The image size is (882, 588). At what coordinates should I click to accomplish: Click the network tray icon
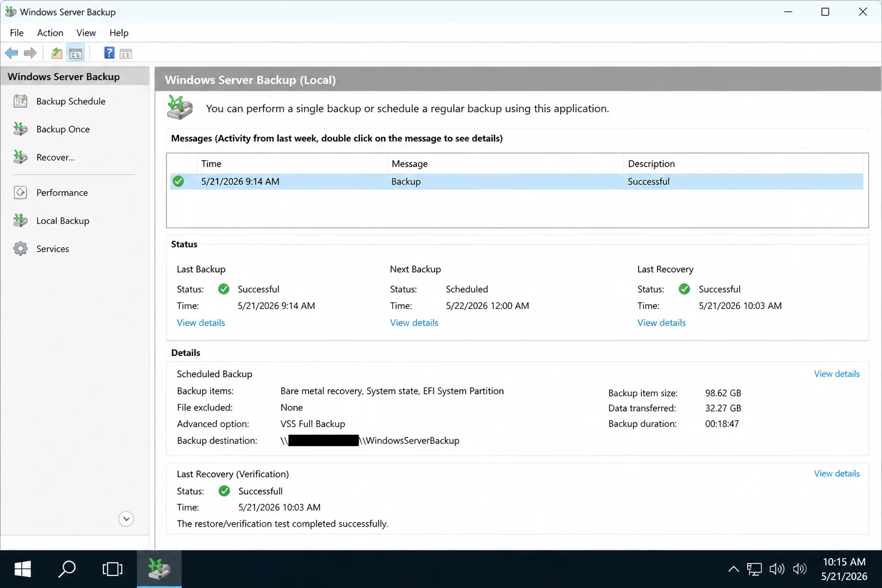pyautogui.click(x=755, y=569)
